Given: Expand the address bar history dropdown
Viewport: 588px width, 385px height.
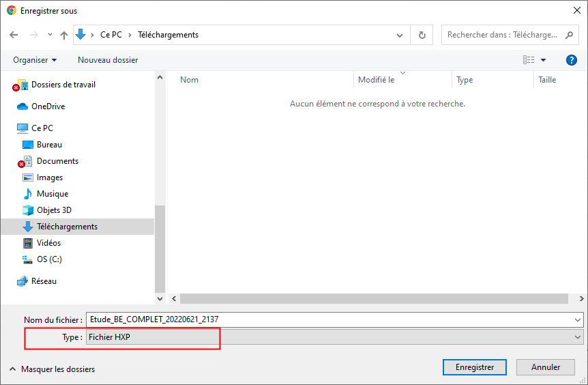Looking at the screenshot, I should point(400,35).
